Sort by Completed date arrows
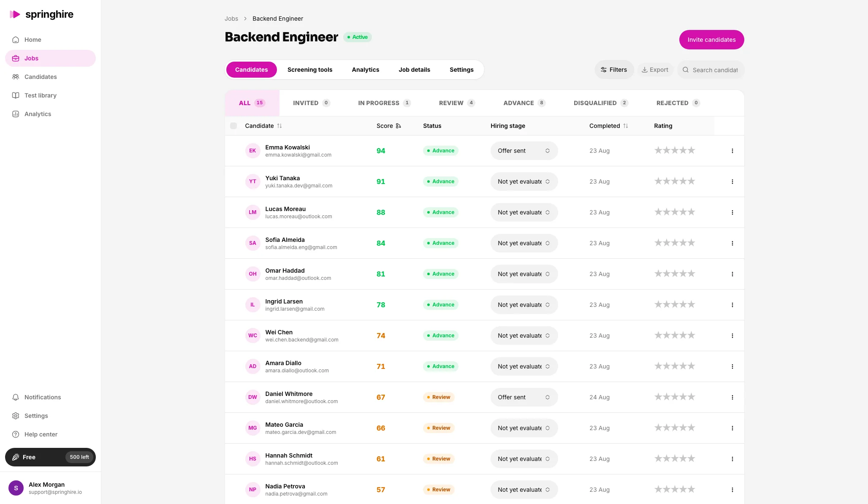The height and width of the screenshot is (504, 868). click(626, 126)
